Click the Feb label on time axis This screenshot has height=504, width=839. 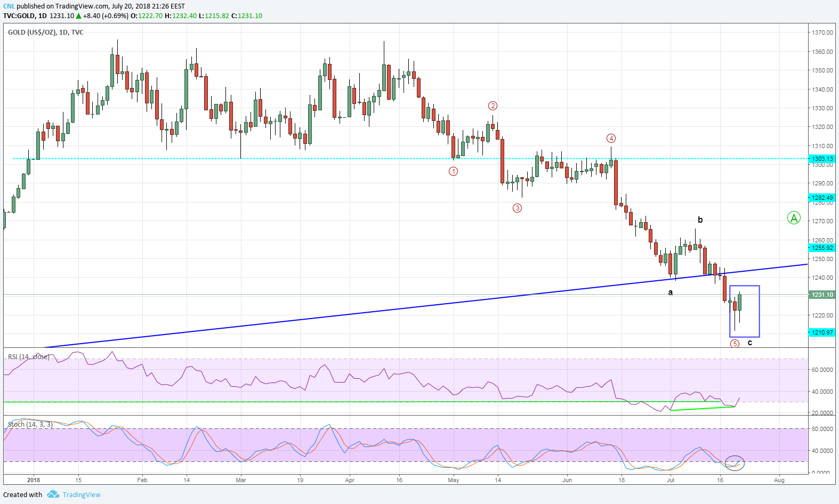pyautogui.click(x=142, y=479)
